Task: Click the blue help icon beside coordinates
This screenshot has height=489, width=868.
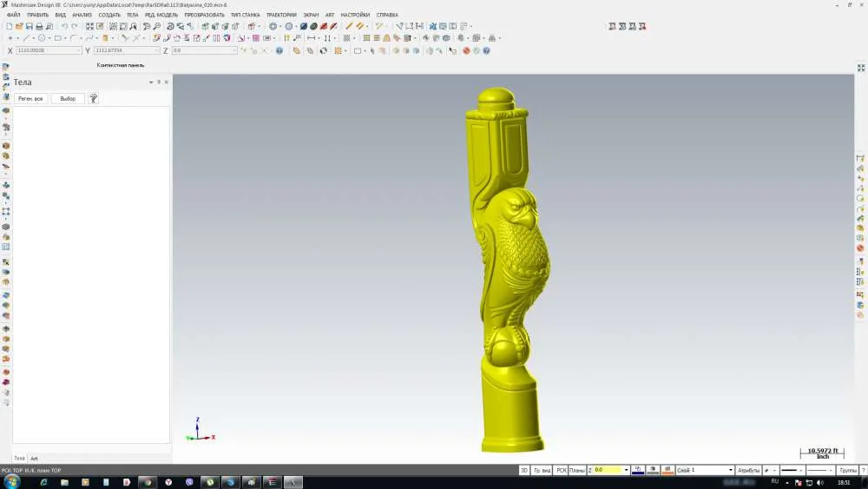Action: 279,50
